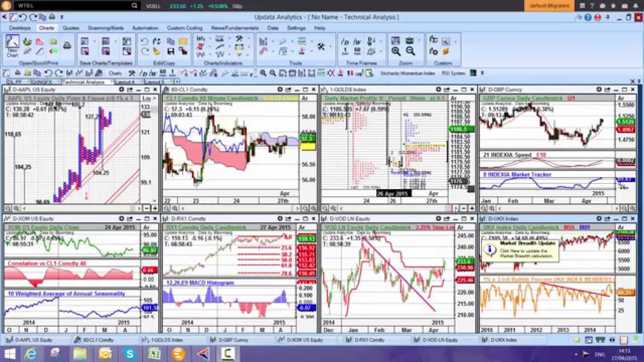Click the Market Breadth Update info icon

click(x=490, y=249)
